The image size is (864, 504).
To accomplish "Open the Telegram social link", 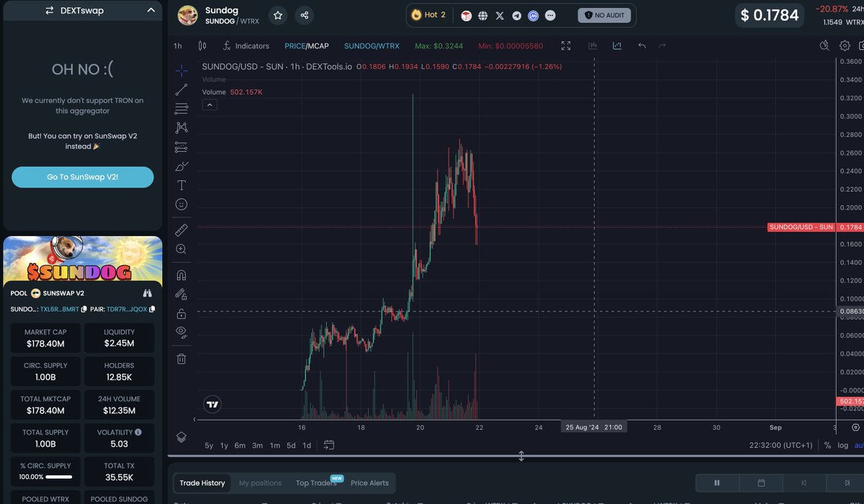I will pyautogui.click(x=517, y=15).
